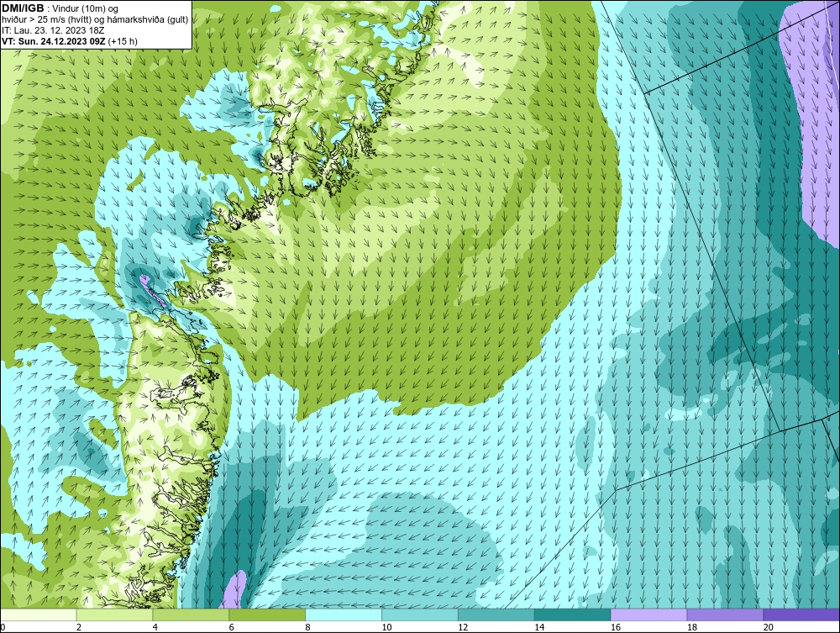Click the legend value '2'
This screenshot has height=633, width=840.
(79, 627)
